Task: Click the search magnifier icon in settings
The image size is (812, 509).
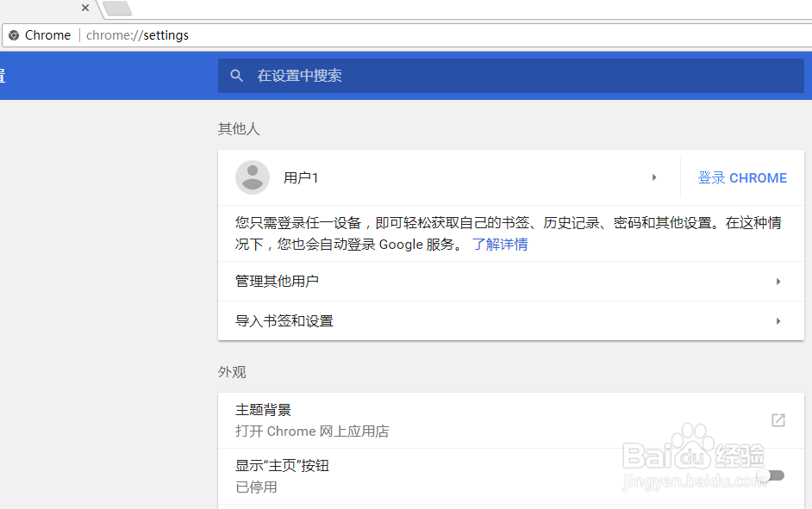Action: [x=237, y=76]
